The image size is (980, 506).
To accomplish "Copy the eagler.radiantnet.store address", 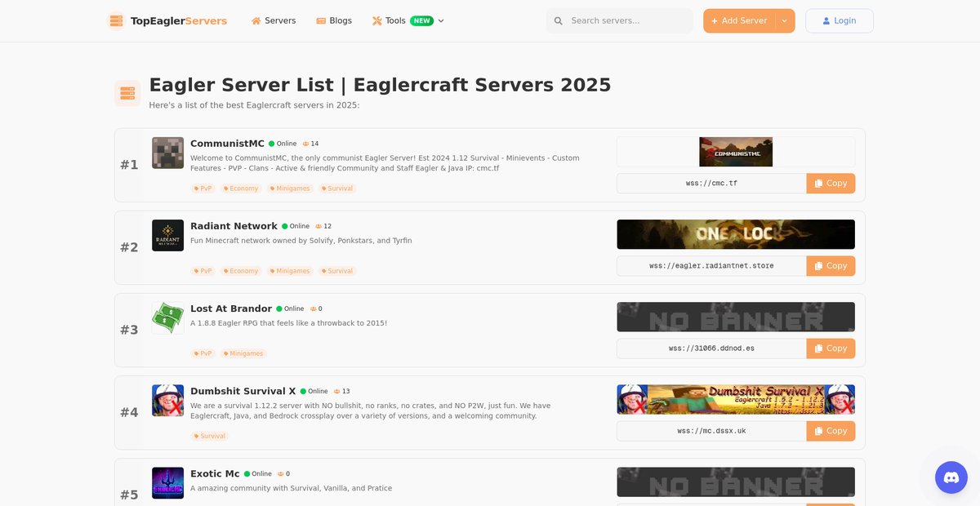I will click(831, 266).
